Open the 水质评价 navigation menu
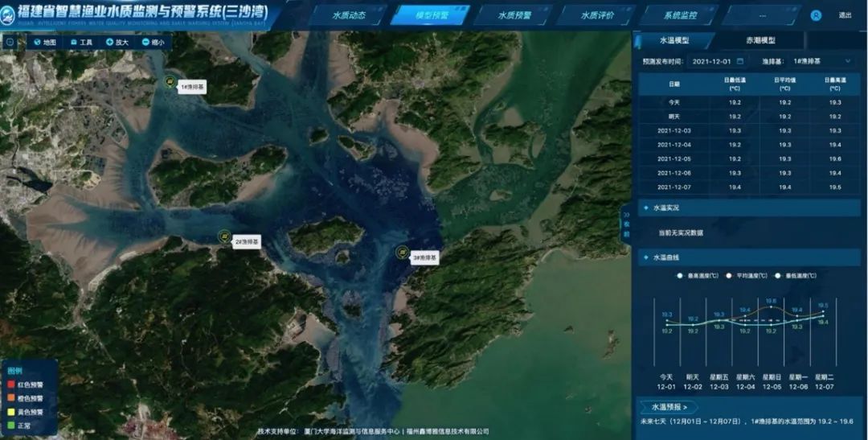The width and height of the screenshot is (868, 440). click(x=597, y=15)
